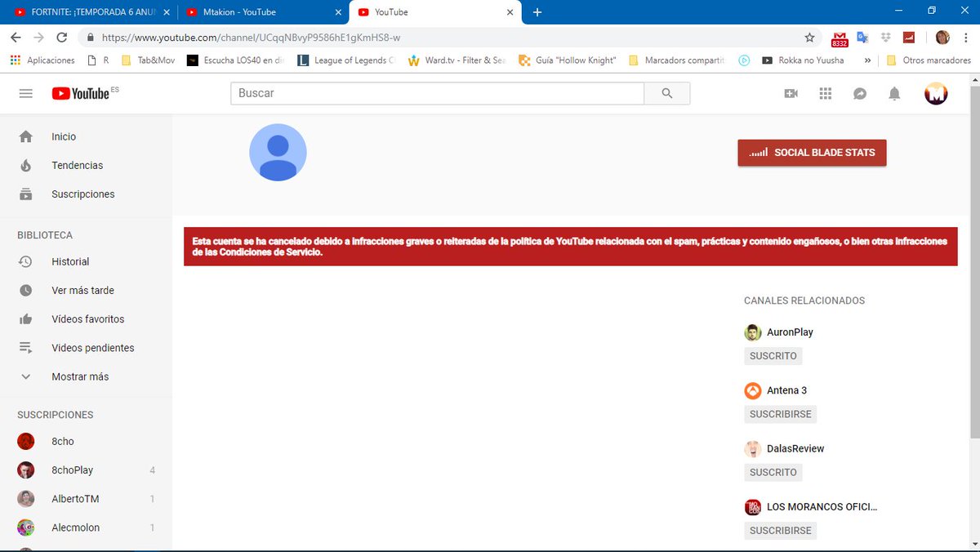Open the Aplicaciones bookmarks shortcut
This screenshot has height=552, width=980.
tap(42, 60)
